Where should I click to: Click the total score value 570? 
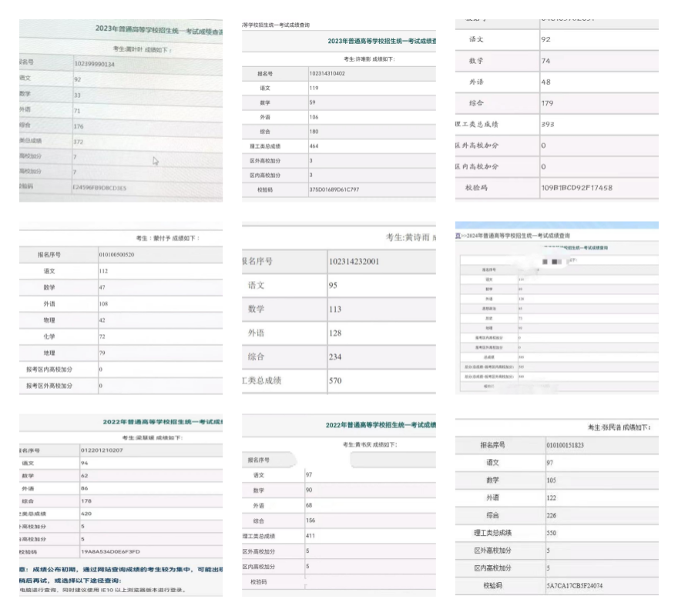pyautogui.click(x=335, y=380)
